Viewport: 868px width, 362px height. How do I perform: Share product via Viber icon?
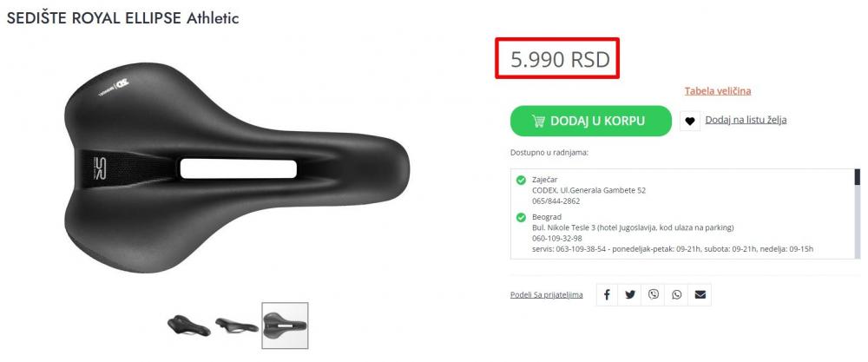654,294
